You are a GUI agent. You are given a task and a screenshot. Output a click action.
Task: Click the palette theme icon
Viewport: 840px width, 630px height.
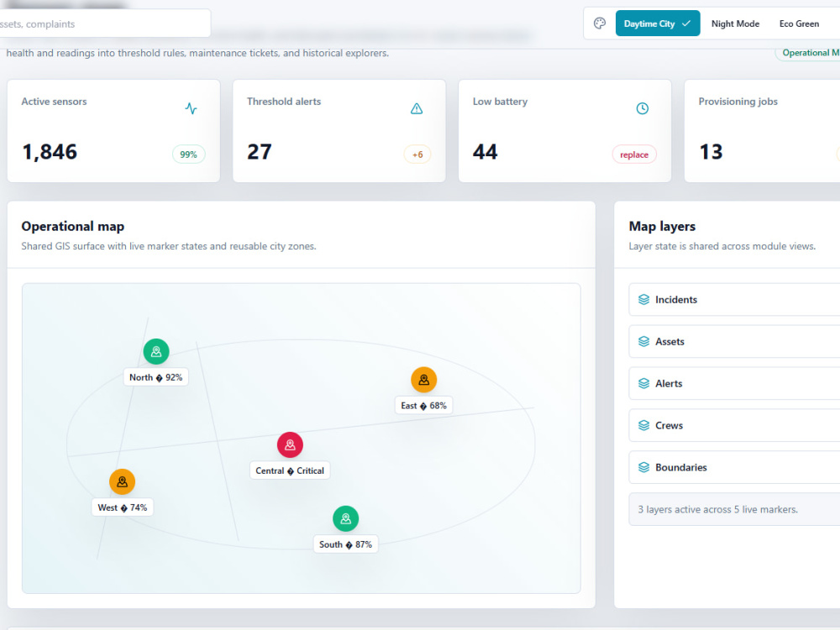click(600, 24)
